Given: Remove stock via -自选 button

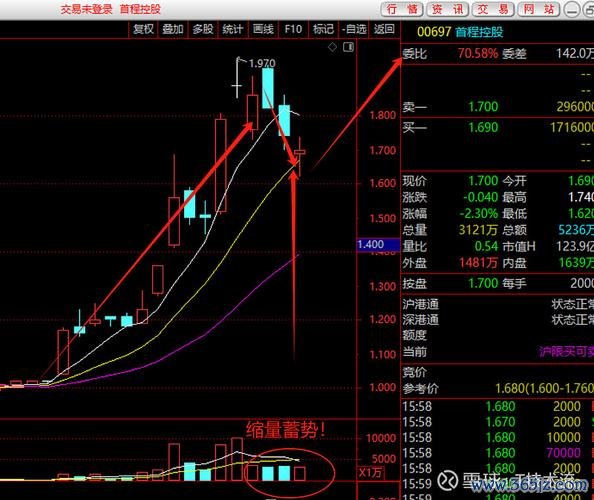Looking at the screenshot, I should tap(354, 29).
